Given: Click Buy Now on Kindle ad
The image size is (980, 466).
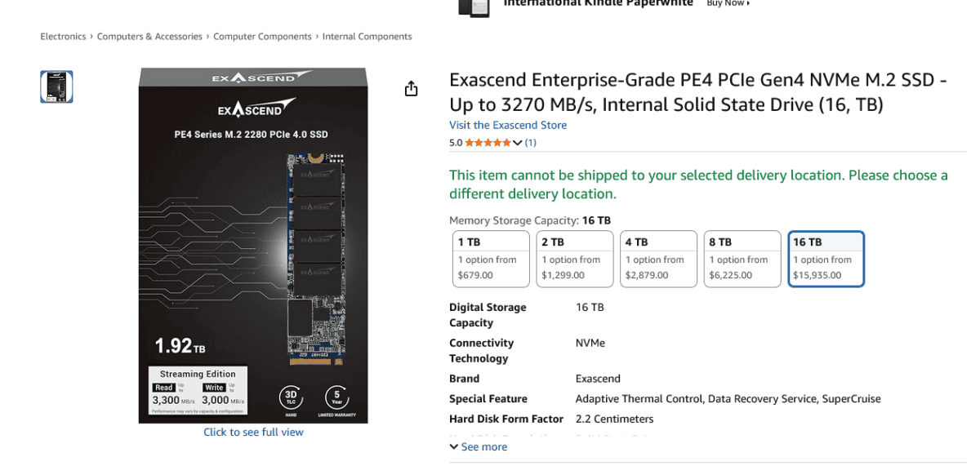Looking at the screenshot, I should tap(727, 3).
